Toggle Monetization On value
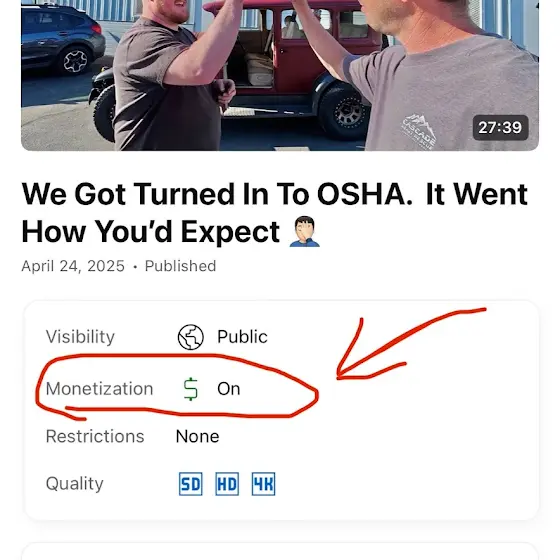Image resolution: width=560 pixels, height=560 pixels. click(x=229, y=389)
